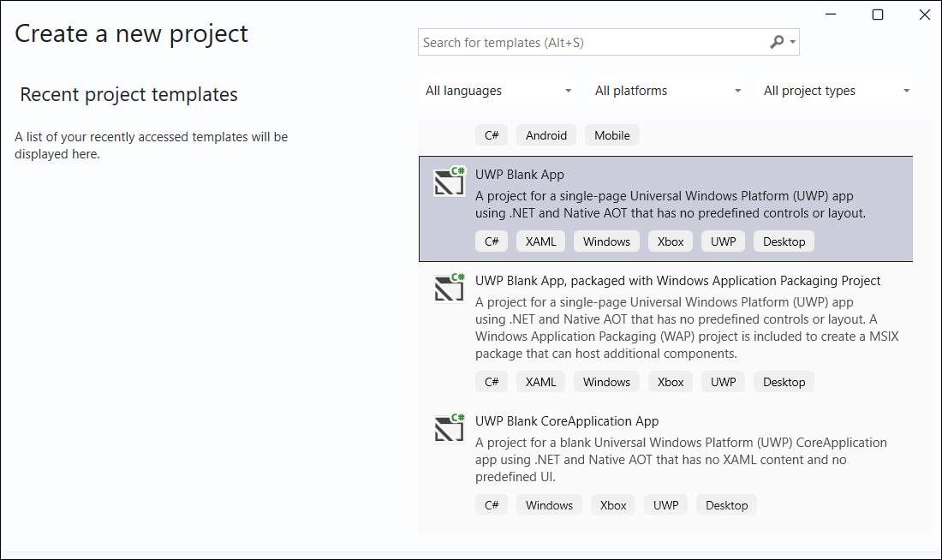Click the CoreApplication template's C# icon
942x560 pixels.
(x=449, y=429)
